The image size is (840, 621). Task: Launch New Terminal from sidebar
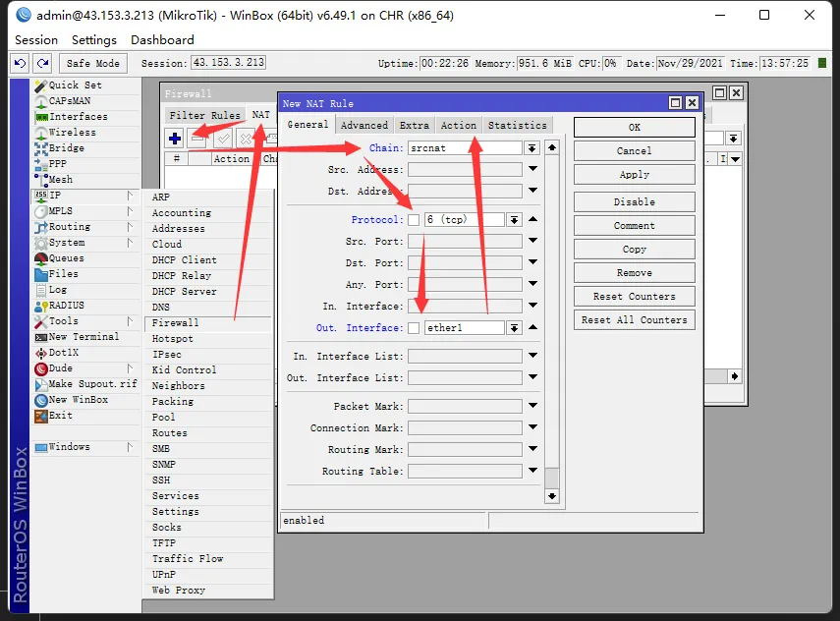pos(84,337)
